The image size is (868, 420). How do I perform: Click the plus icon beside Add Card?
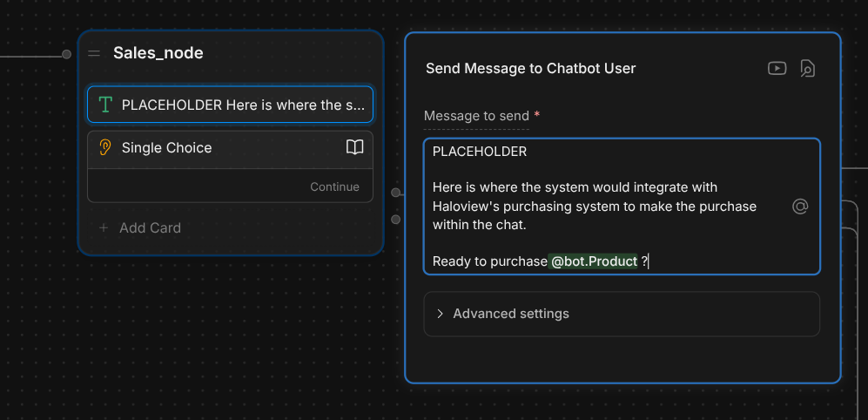(103, 227)
